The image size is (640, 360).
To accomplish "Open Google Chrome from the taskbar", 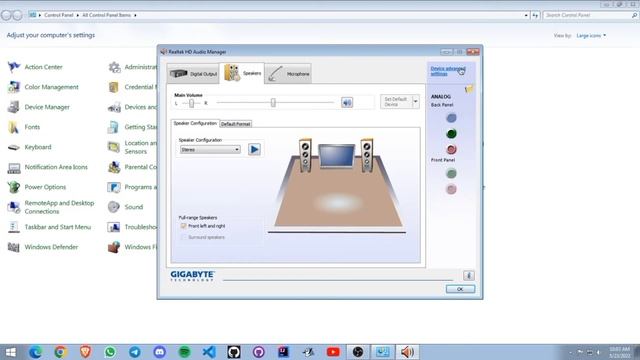I will coord(60,352).
